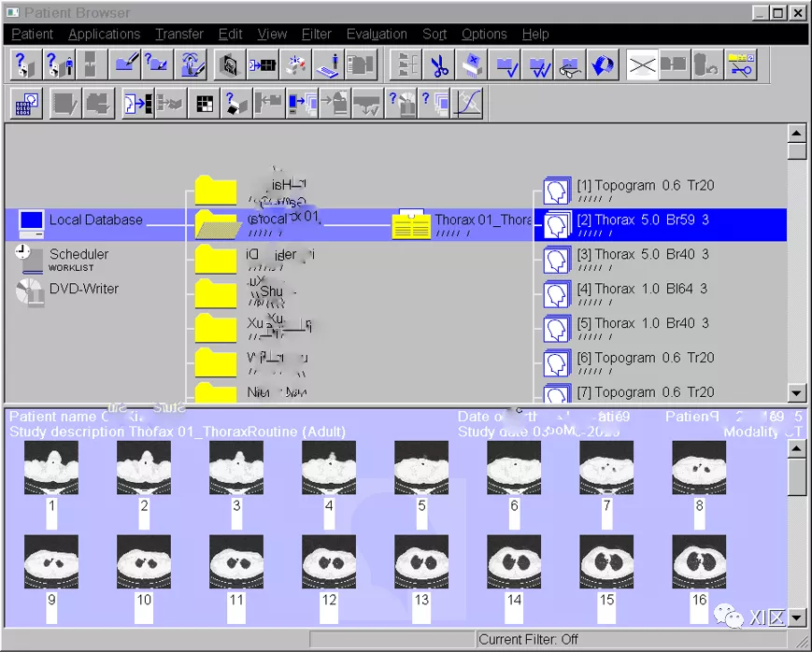Click the shredder delete icon
812x652 pixels.
click(x=471, y=64)
